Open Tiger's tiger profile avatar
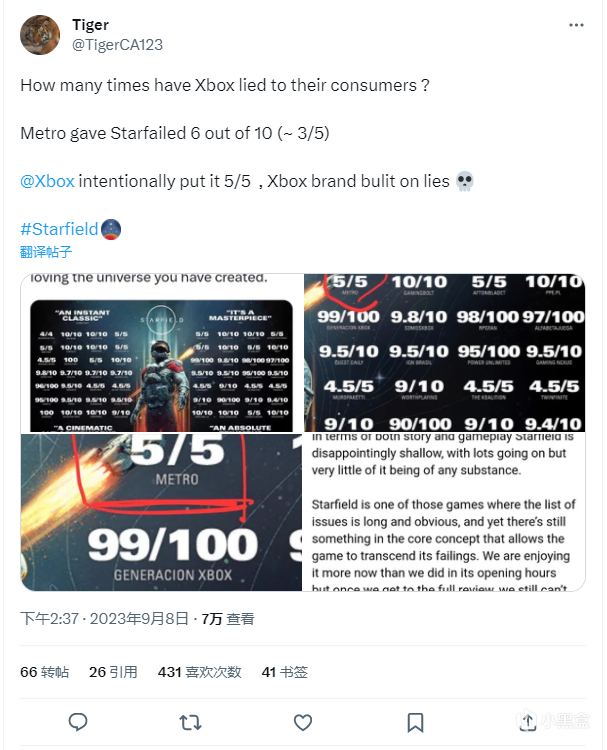This screenshot has width=607, height=750. (x=40, y=35)
